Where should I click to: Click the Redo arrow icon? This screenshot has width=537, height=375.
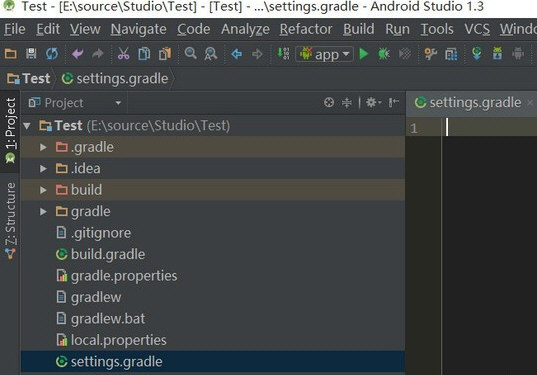(98, 54)
